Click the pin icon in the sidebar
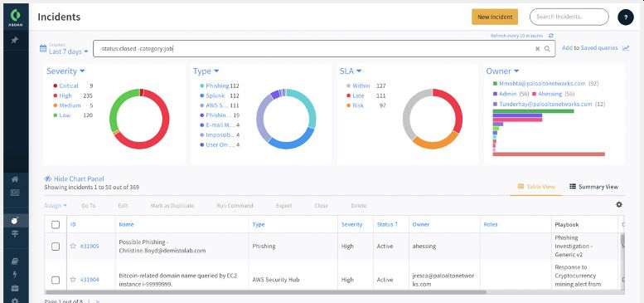 click(x=15, y=41)
